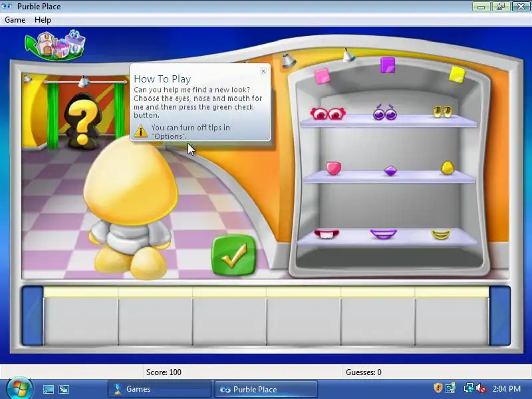Click the main menu houses icon
Screen dimensions: 532x399
point(56,45)
